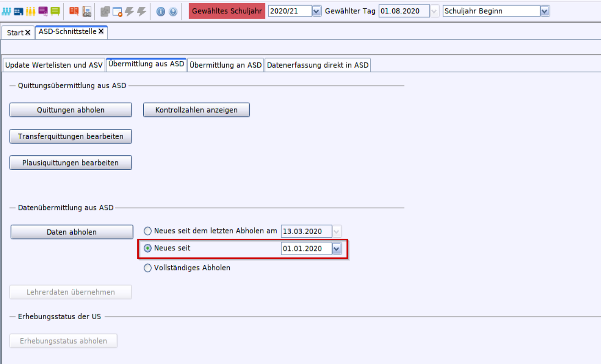Click the dark blue school building icon
The width and height of the screenshot is (601, 364).
(18, 11)
